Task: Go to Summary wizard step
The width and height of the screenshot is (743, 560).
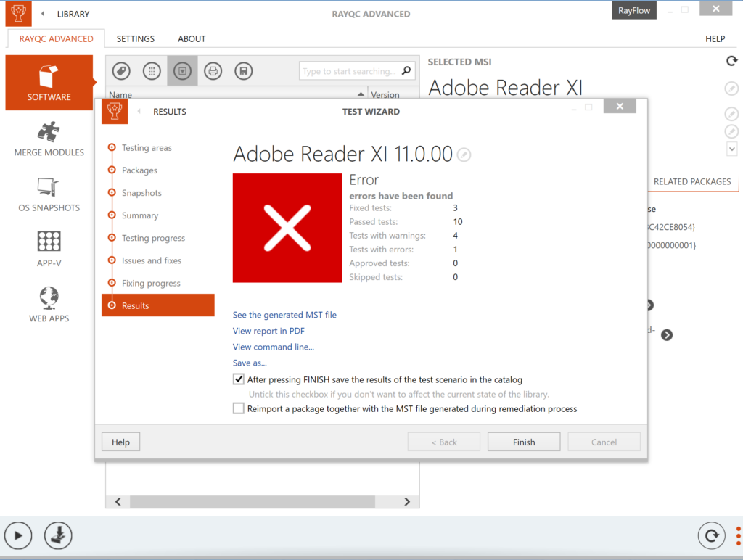Action: (140, 215)
